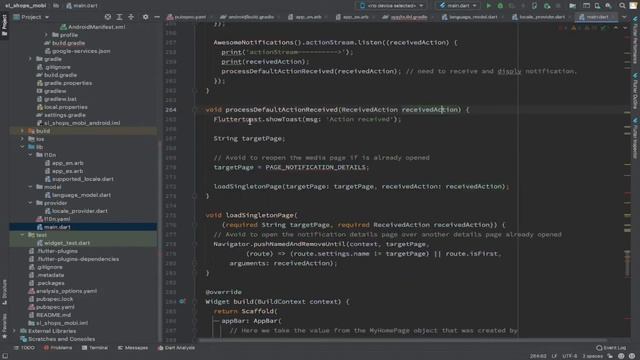This screenshot has height=360, width=640.
Task: Click the horizontal scrollbar under editor
Action: [402, 340]
